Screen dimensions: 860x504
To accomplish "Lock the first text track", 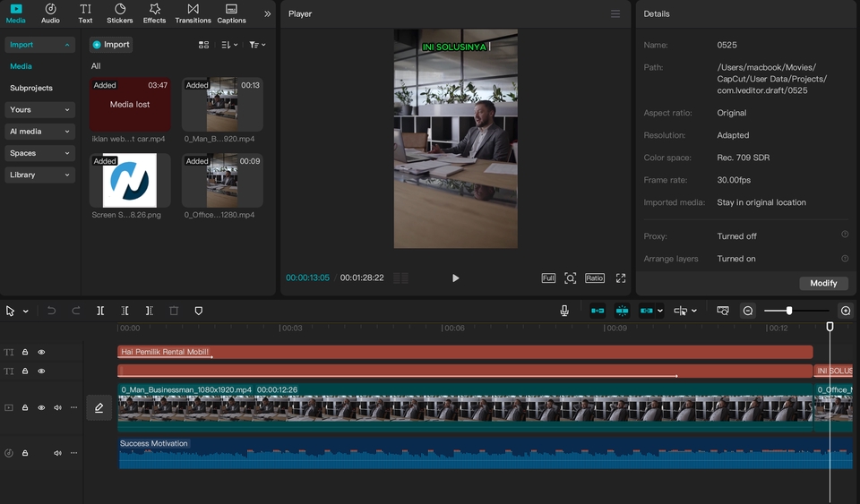I will point(25,352).
